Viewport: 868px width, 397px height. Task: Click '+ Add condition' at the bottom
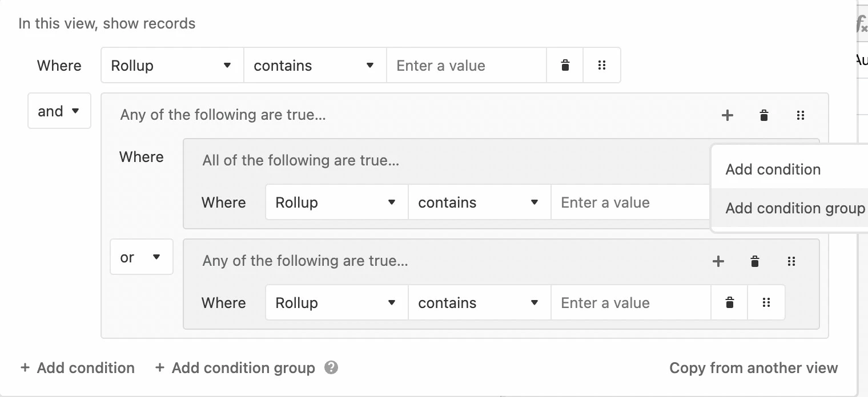point(78,368)
